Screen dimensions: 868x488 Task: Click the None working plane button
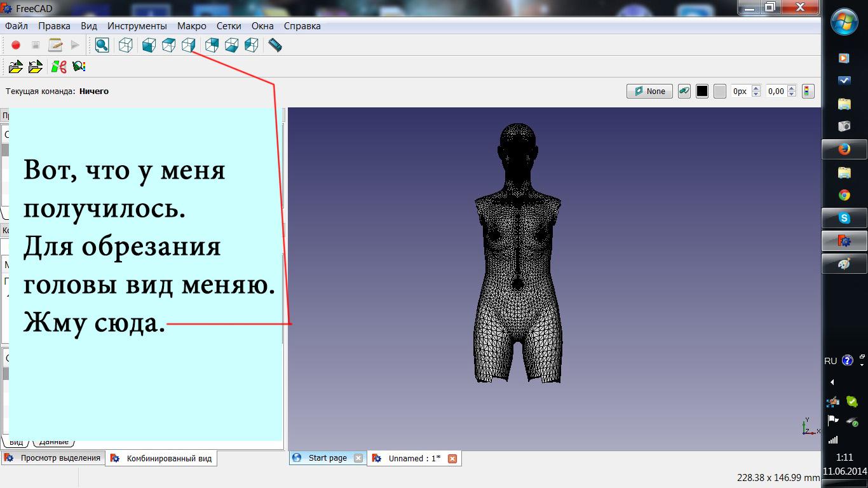649,91
